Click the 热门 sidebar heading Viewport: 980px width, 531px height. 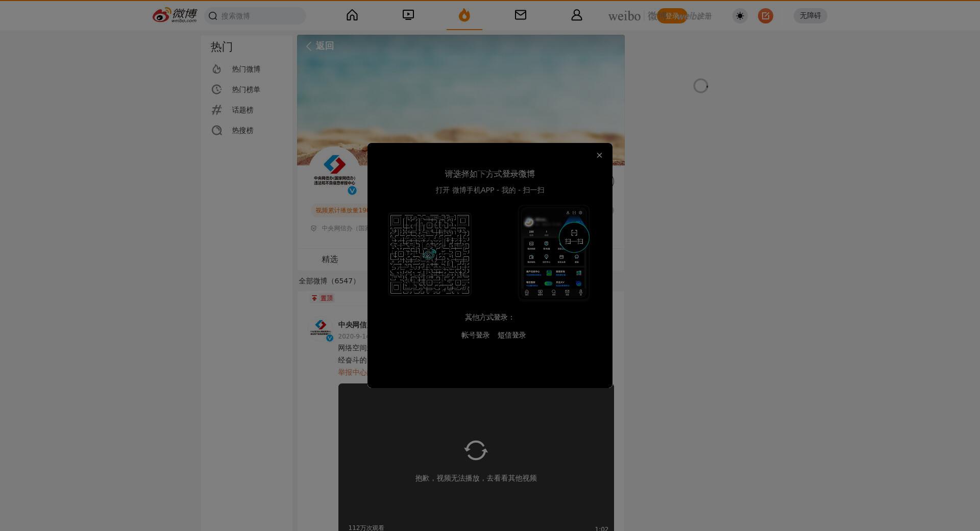pyautogui.click(x=222, y=47)
